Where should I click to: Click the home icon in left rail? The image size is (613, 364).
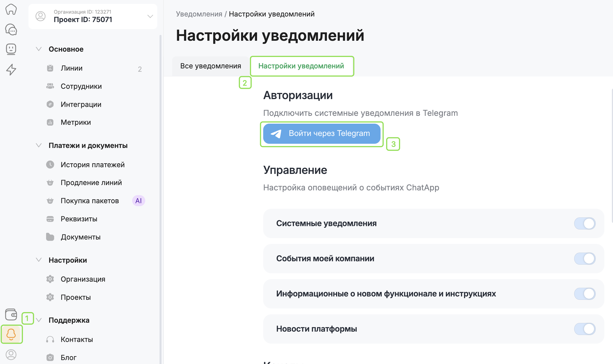11,9
